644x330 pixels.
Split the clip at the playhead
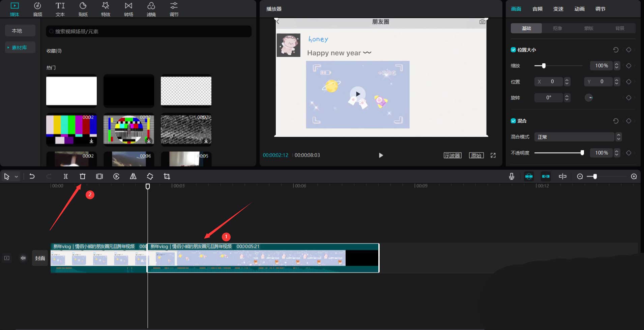[66, 176]
